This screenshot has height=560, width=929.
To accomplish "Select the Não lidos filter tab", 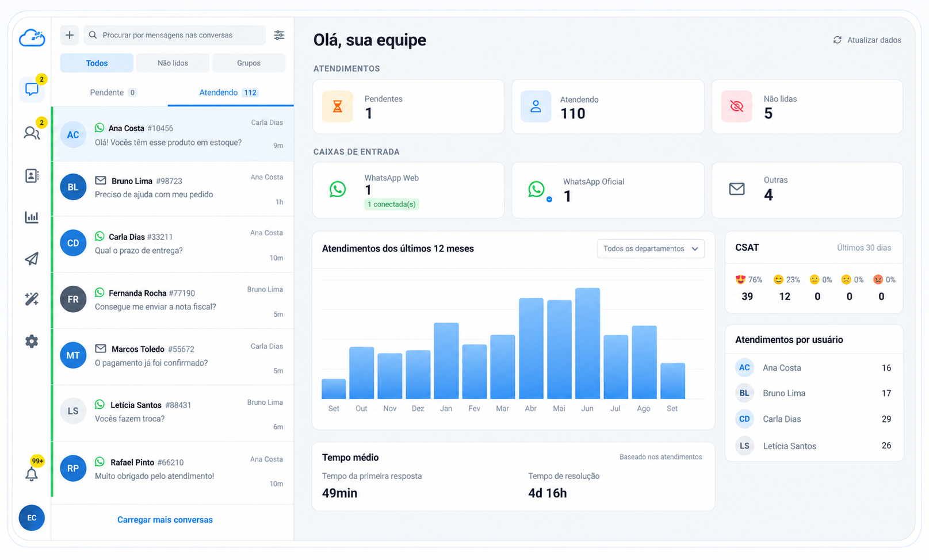I will coord(173,63).
